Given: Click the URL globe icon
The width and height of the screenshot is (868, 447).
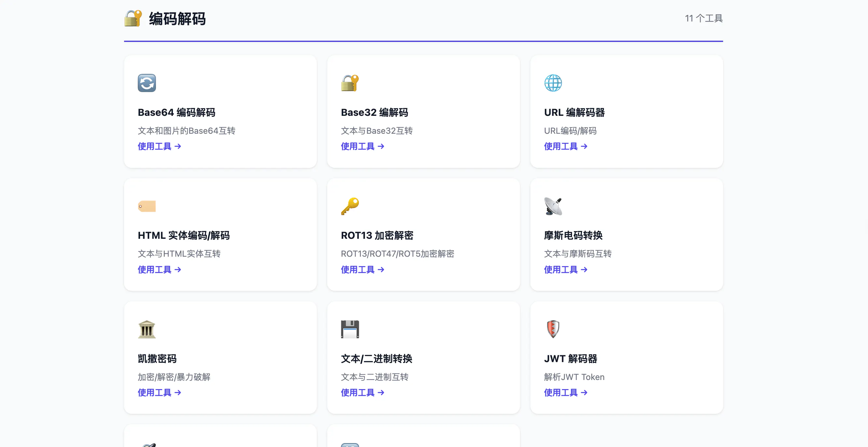Looking at the screenshot, I should click(553, 83).
